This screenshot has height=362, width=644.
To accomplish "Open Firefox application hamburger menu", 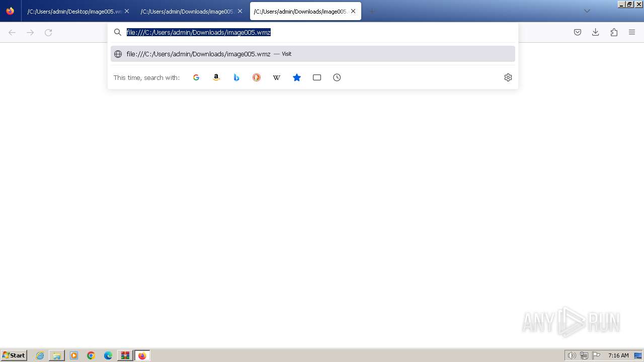I will (x=632, y=32).
